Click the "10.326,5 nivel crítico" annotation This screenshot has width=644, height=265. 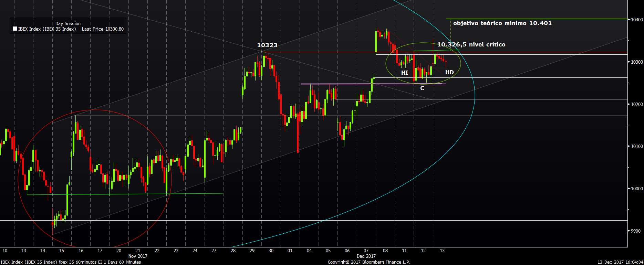(x=471, y=44)
